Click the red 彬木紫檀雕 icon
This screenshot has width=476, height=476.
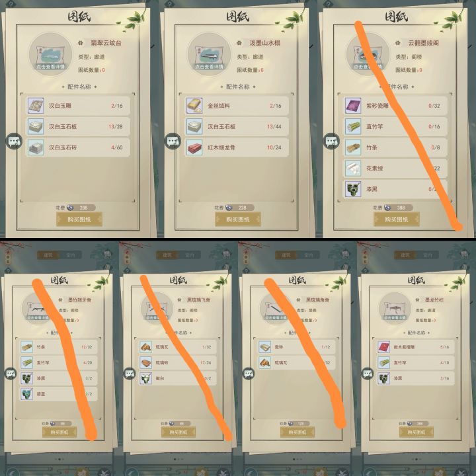coord(383,346)
